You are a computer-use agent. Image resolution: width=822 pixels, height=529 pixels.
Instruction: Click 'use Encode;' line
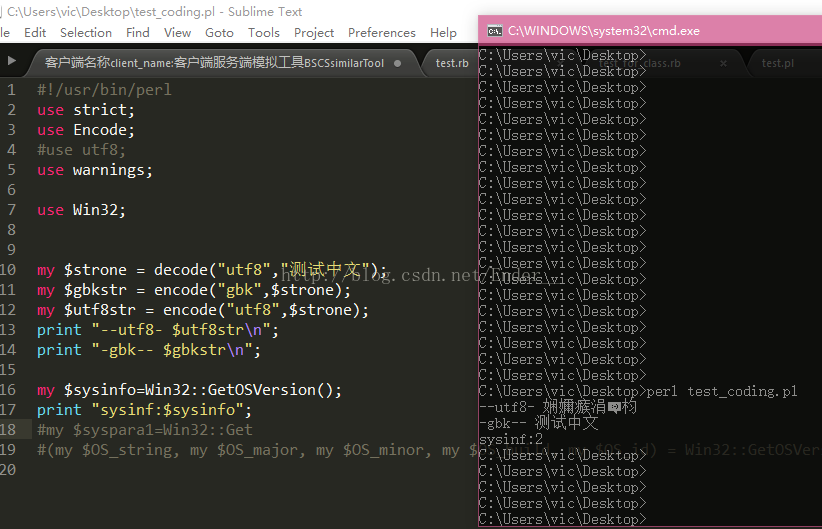(x=86, y=130)
